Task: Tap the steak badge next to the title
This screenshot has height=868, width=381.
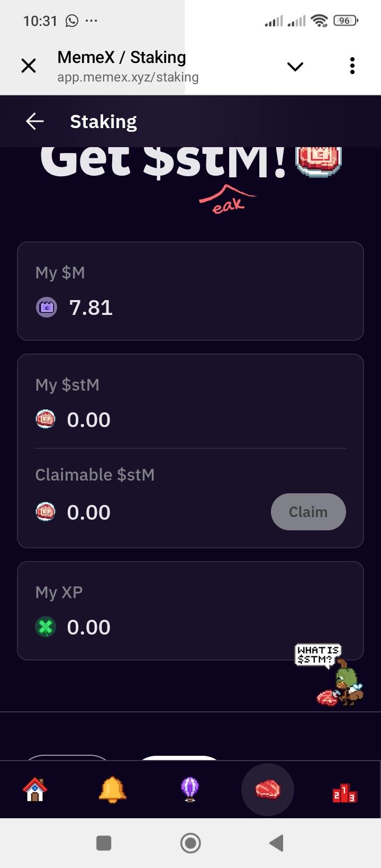Action: [x=319, y=160]
